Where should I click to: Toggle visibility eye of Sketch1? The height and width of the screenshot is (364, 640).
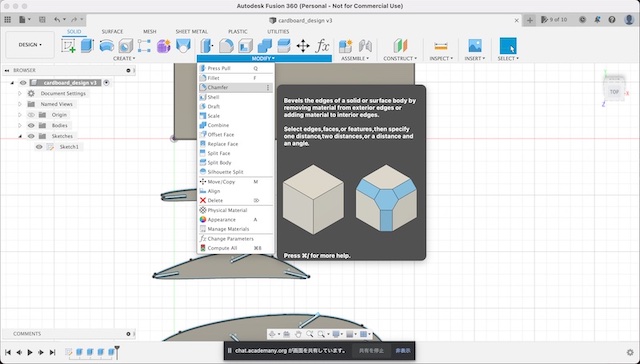[39, 147]
